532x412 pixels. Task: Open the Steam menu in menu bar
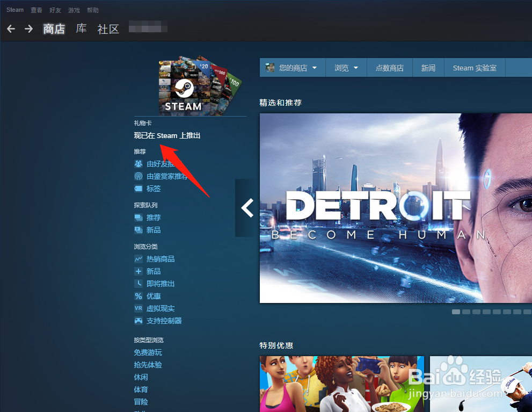tap(15, 10)
